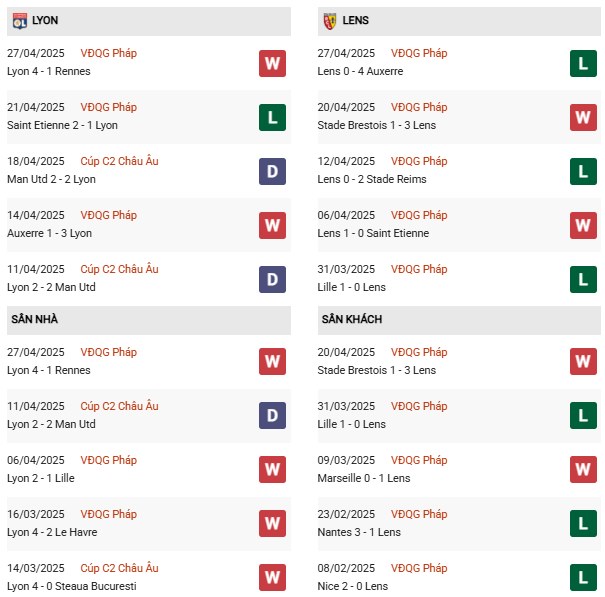Open the SÂN KHÁCH section header
This screenshot has height=597, width=605.
[x=459, y=320]
